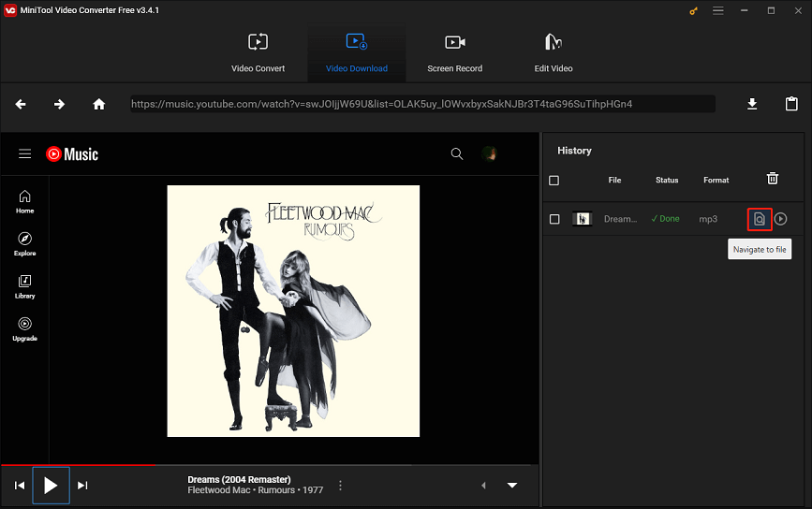Click the Done status text
This screenshot has width=812, height=509.
point(666,219)
